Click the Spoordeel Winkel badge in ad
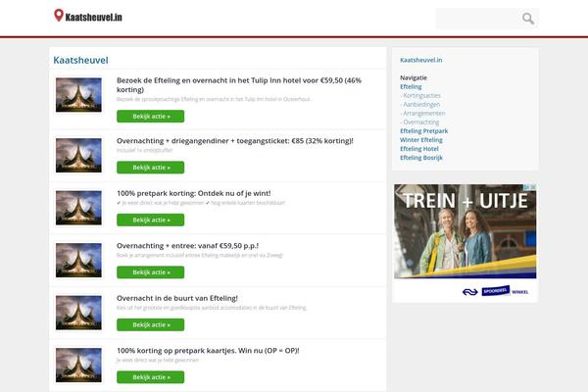This screenshot has height=392, width=588. tap(505, 291)
